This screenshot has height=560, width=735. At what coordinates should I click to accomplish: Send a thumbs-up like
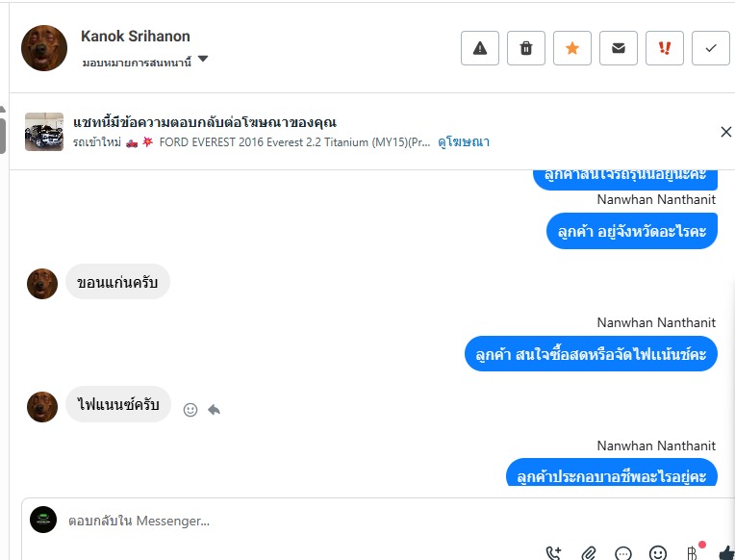click(725, 553)
